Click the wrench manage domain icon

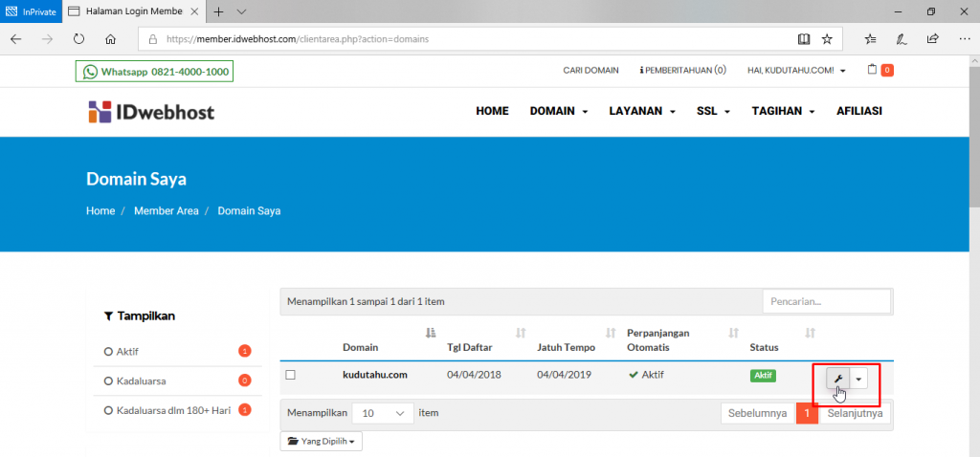(x=837, y=379)
